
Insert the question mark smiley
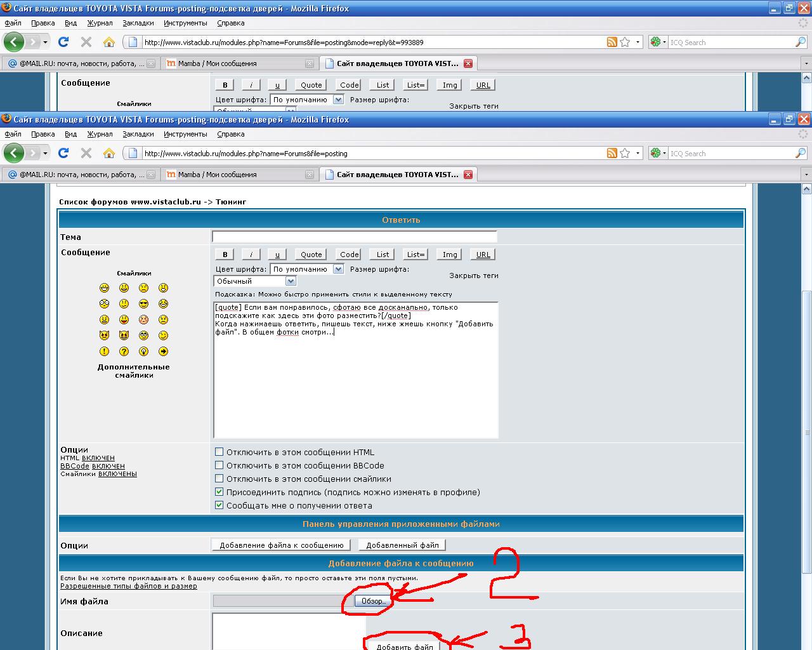point(124,351)
